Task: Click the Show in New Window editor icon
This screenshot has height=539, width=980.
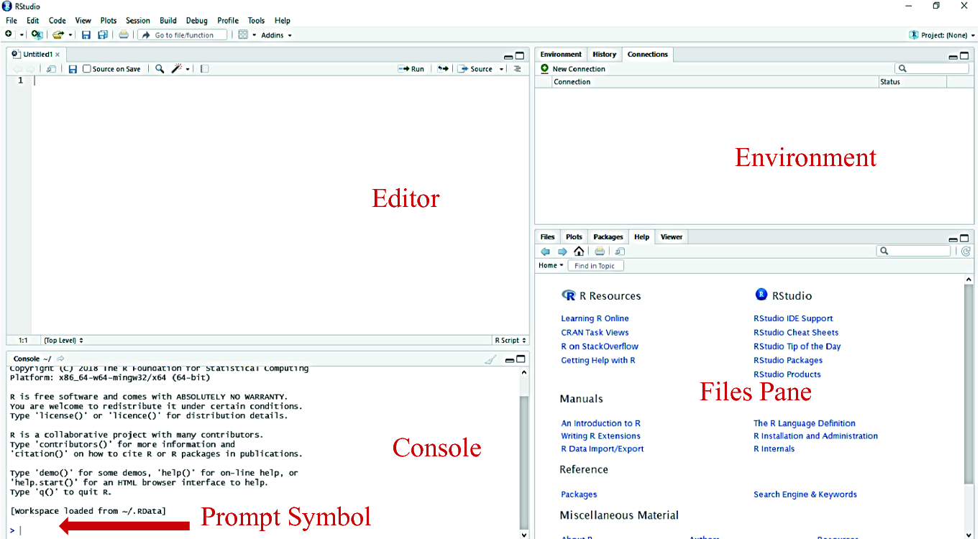Action: point(51,69)
